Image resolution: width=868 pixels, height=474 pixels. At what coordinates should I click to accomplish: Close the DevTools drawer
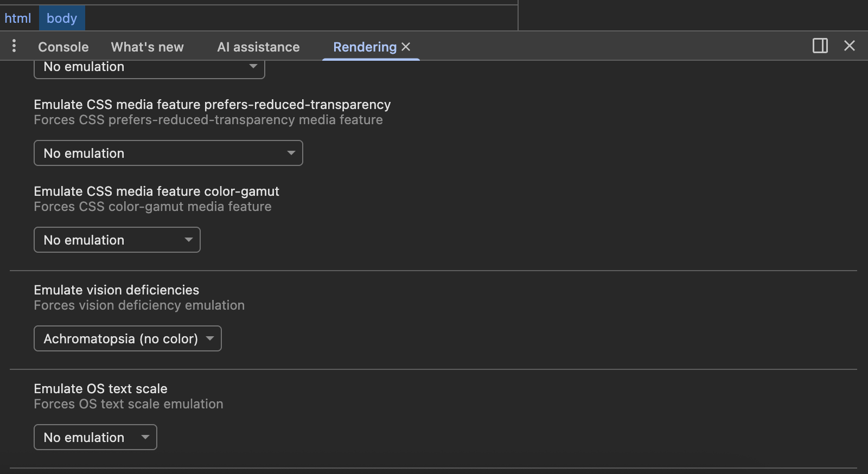point(849,46)
